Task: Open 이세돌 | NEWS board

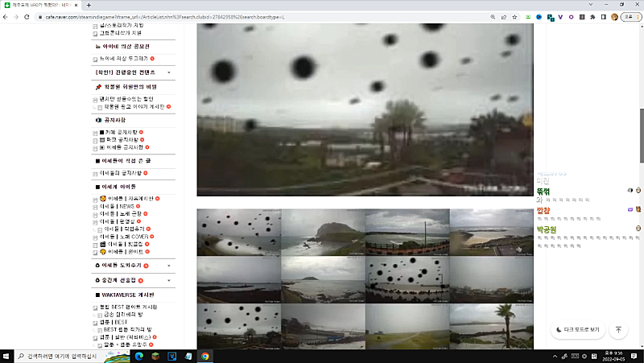Action: pos(117,206)
